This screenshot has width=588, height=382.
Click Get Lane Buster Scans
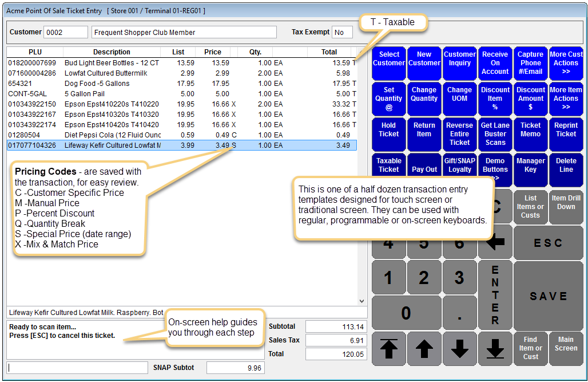click(x=495, y=134)
